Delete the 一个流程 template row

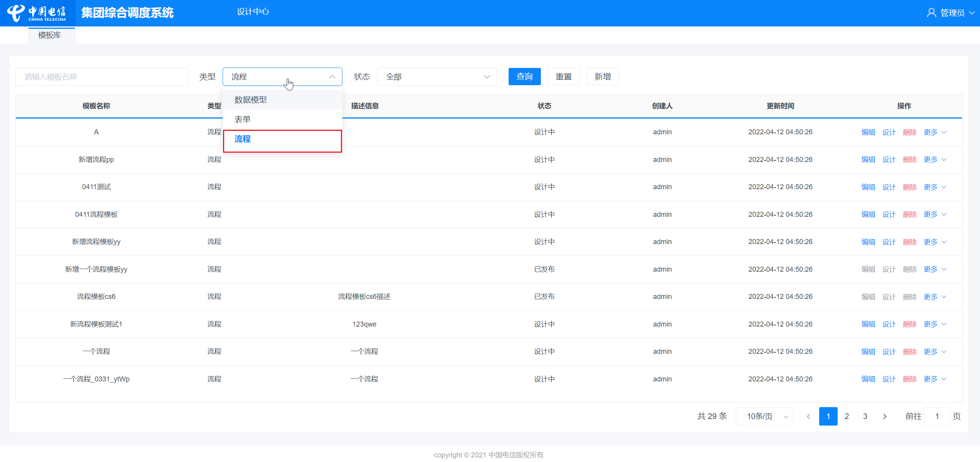(909, 351)
